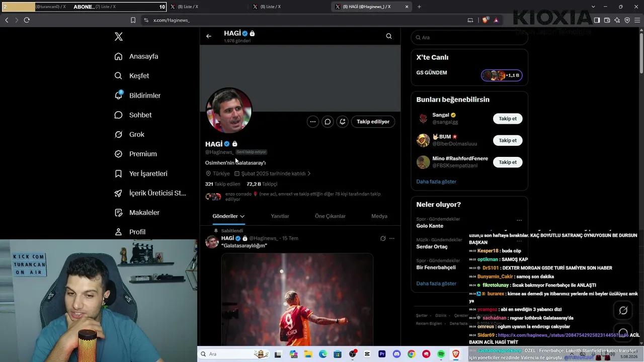Send a message to HAGİ
Viewport: 644px width, 362px height.
[x=328, y=122]
